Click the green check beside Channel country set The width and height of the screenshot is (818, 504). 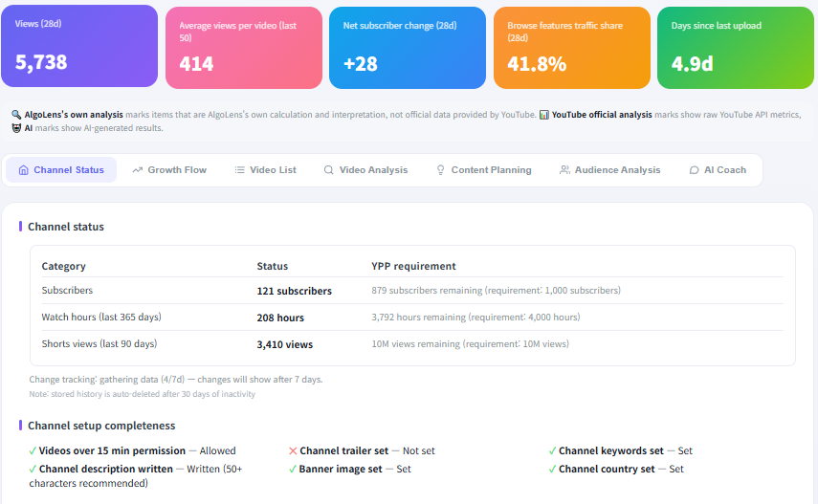click(552, 469)
